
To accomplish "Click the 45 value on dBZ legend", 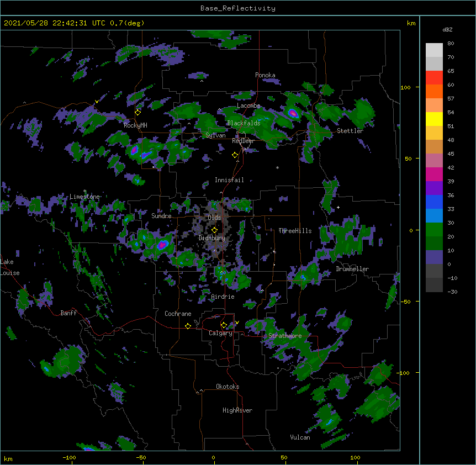I will coord(451,154).
